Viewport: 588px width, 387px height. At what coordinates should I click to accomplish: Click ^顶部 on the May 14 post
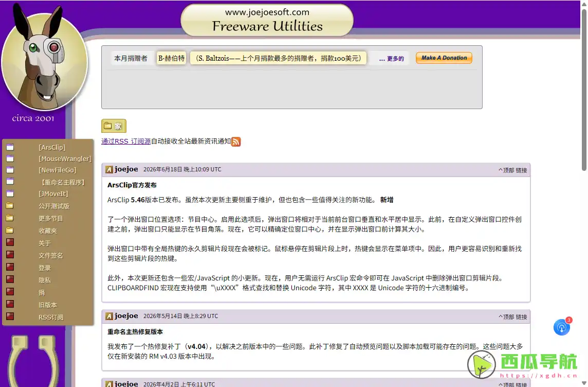click(x=506, y=317)
